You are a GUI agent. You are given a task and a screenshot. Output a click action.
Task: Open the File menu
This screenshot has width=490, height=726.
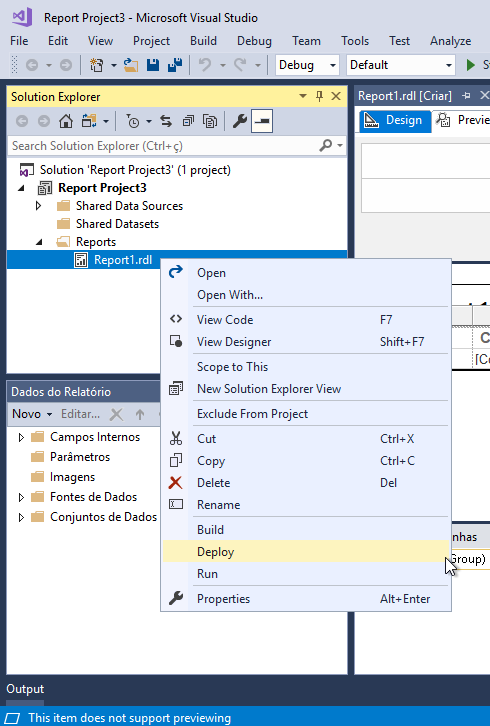tap(19, 41)
